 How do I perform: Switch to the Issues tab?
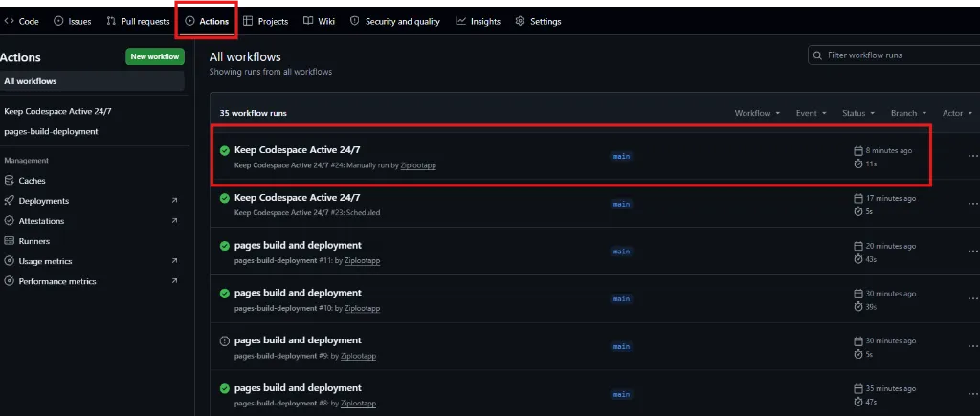(x=73, y=21)
